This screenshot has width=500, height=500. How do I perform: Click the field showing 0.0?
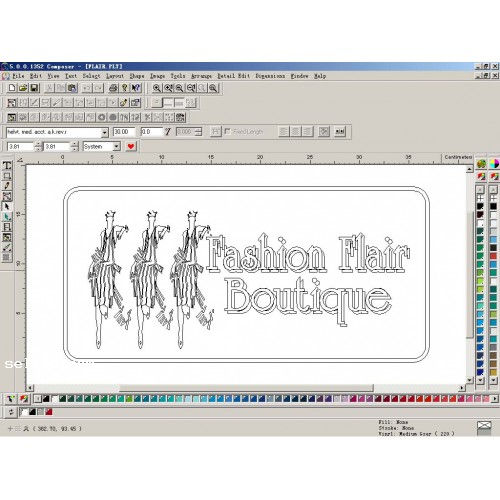152,132
